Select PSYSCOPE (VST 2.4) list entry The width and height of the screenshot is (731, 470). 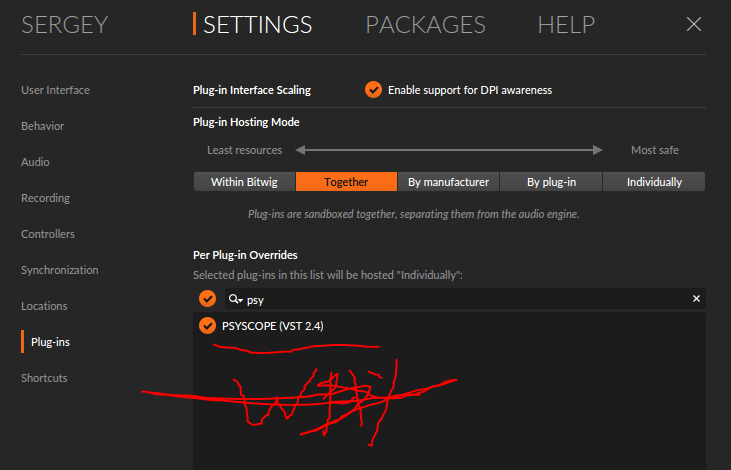[x=273, y=326]
